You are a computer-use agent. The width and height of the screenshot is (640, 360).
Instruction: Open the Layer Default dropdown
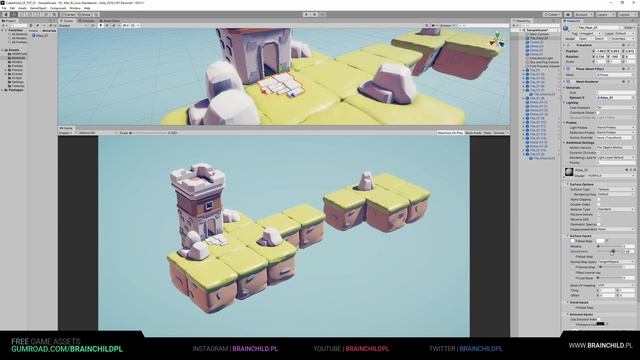pos(625,33)
